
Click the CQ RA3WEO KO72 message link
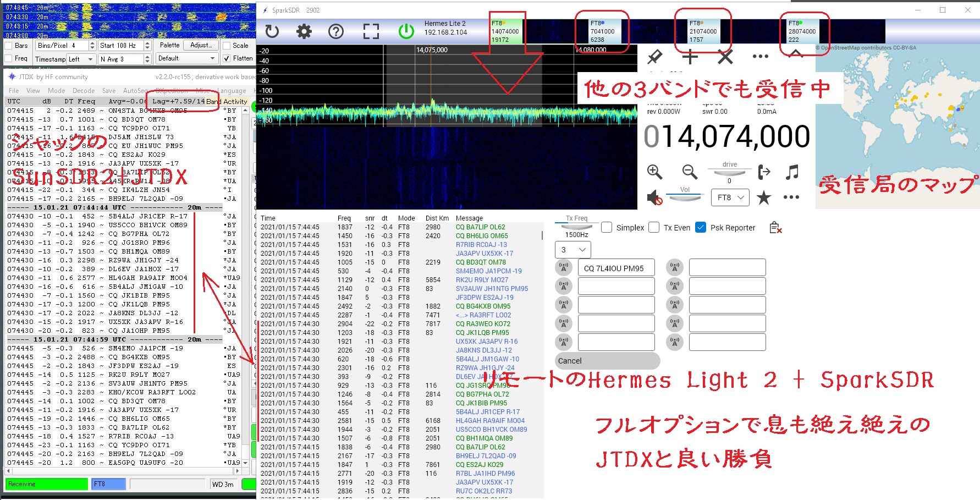coord(483,324)
